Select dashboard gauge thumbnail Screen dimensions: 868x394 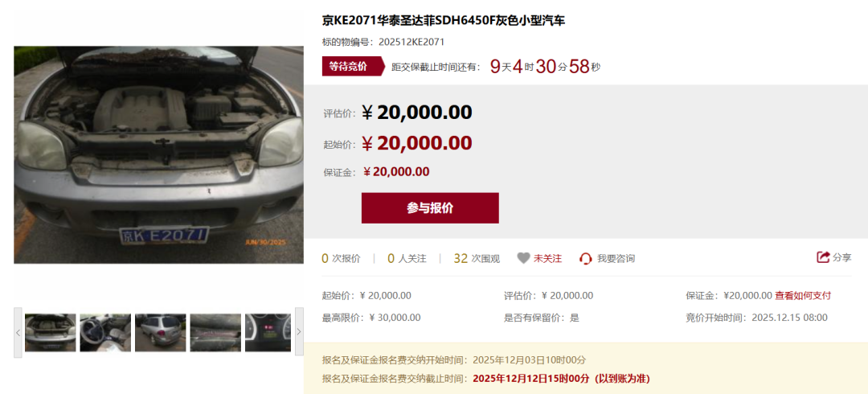(x=268, y=333)
